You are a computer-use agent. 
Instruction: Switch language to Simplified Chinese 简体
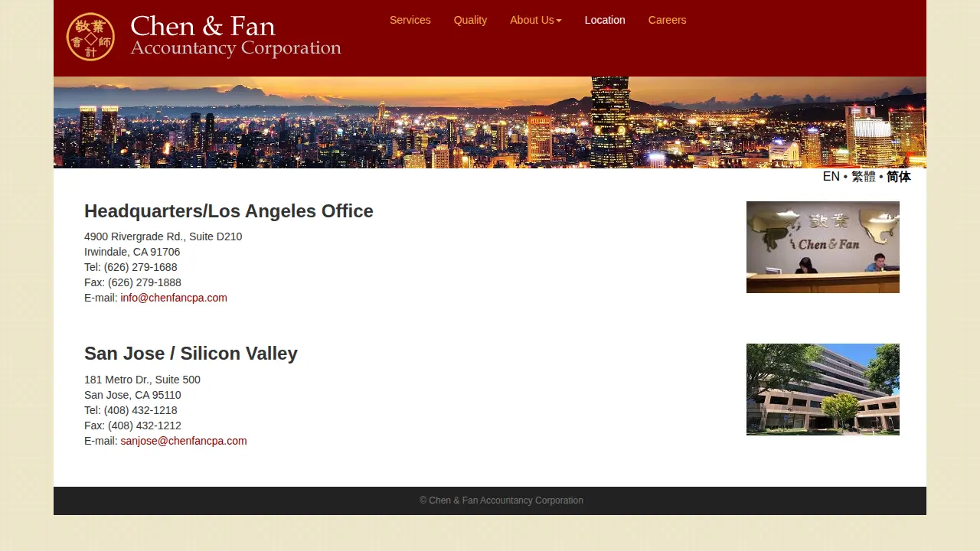click(x=899, y=177)
